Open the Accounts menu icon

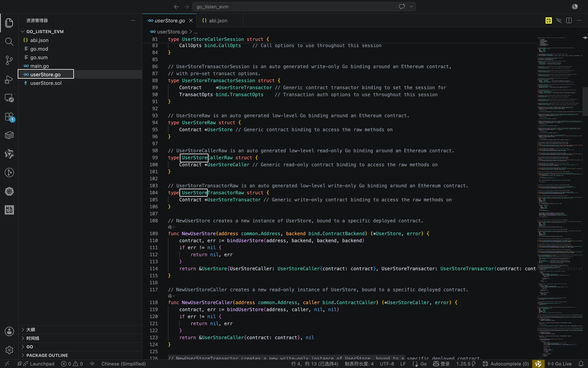click(9, 331)
